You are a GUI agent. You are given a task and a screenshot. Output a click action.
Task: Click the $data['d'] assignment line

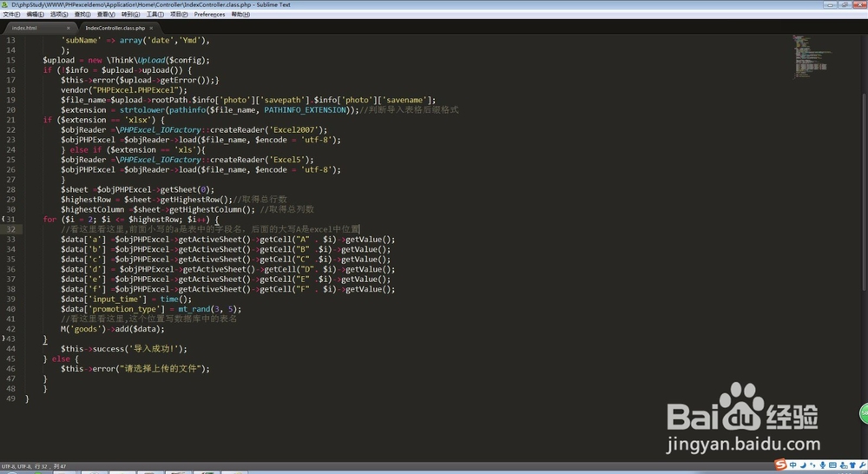tap(228, 269)
